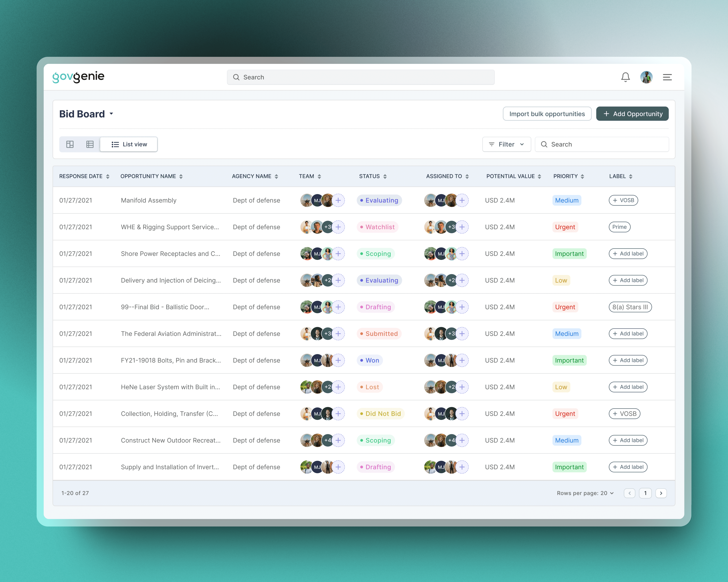Add team member to Manifold Assembly row

[x=338, y=200]
